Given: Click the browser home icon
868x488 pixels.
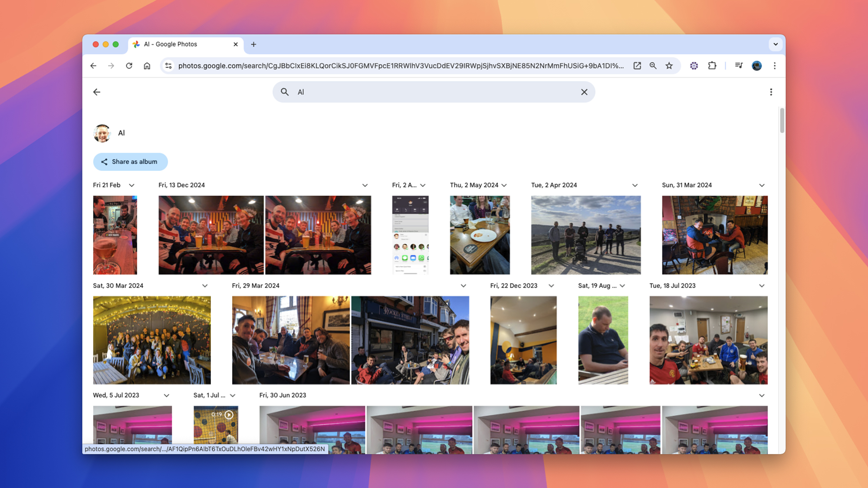Looking at the screenshot, I should [x=147, y=66].
